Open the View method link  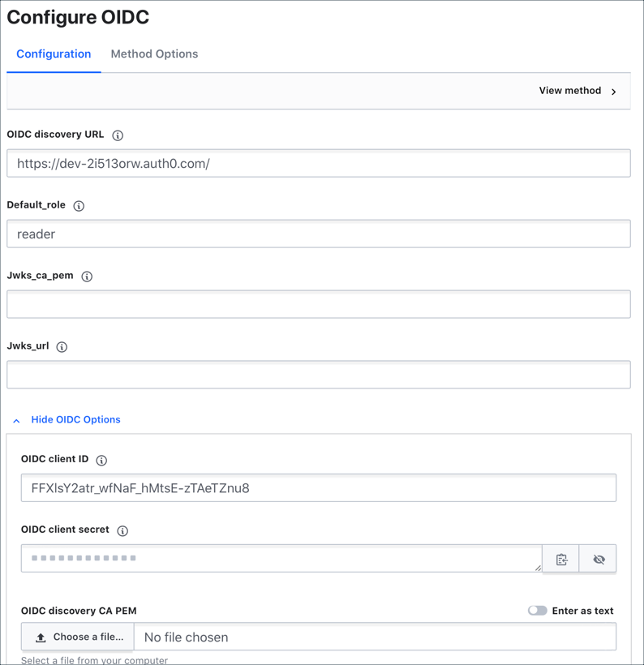[569, 90]
